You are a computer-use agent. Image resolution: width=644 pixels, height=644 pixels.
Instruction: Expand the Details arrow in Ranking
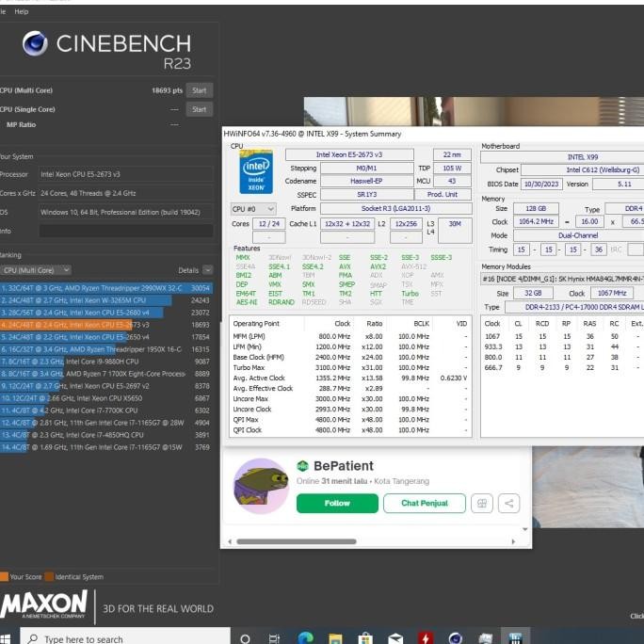tap(208, 270)
